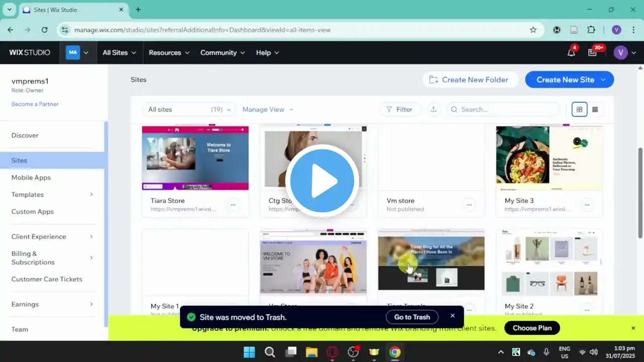This screenshot has height=362, width=644.
Task: Open three-dot menu for Tiara Store
Action: pyautogui.click(x=233, y=205)
